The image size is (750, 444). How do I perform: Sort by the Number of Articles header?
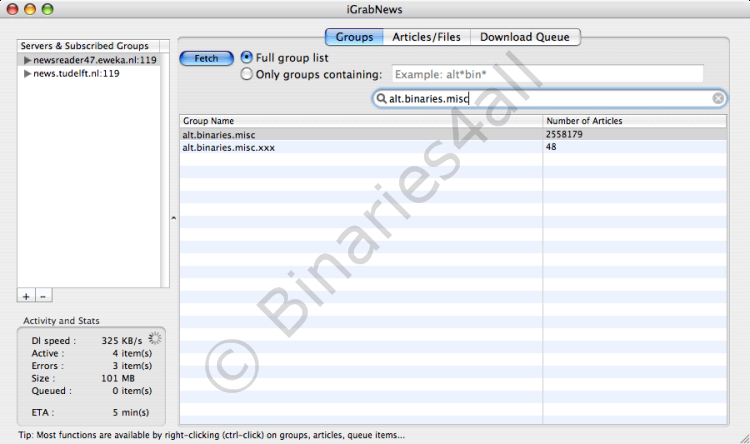635,121
